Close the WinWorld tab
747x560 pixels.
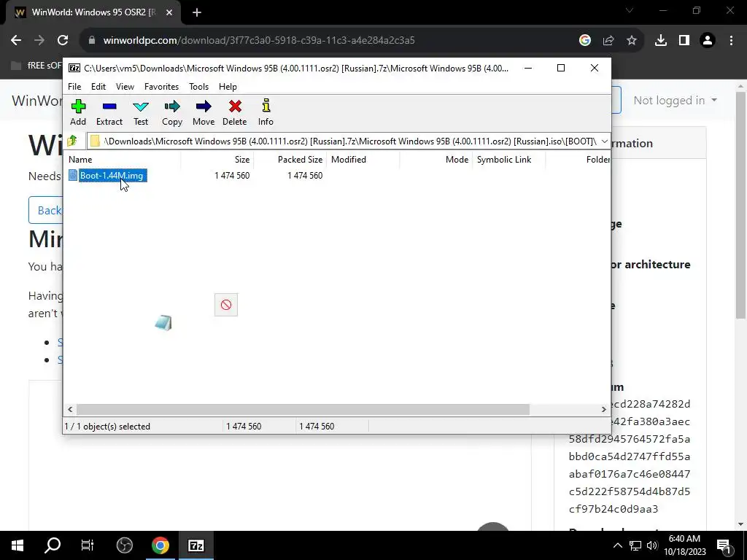tap(169, 13)
